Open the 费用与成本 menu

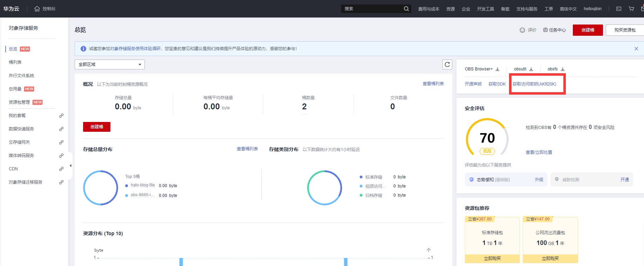429,9
